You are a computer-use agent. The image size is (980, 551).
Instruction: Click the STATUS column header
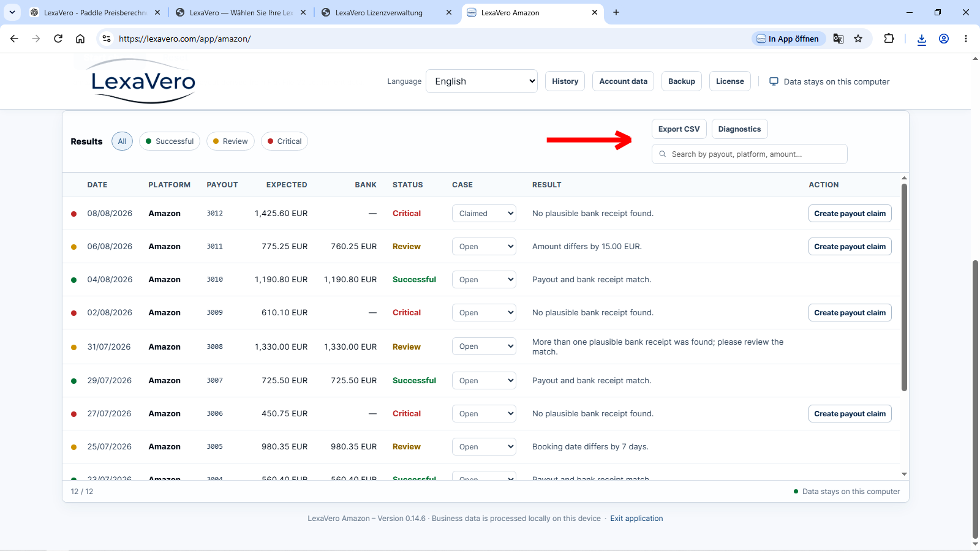point(408,185)
